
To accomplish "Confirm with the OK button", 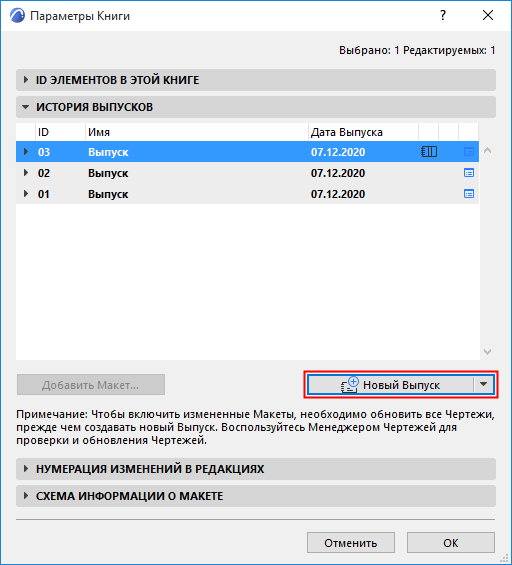I will tap(451, 543).
